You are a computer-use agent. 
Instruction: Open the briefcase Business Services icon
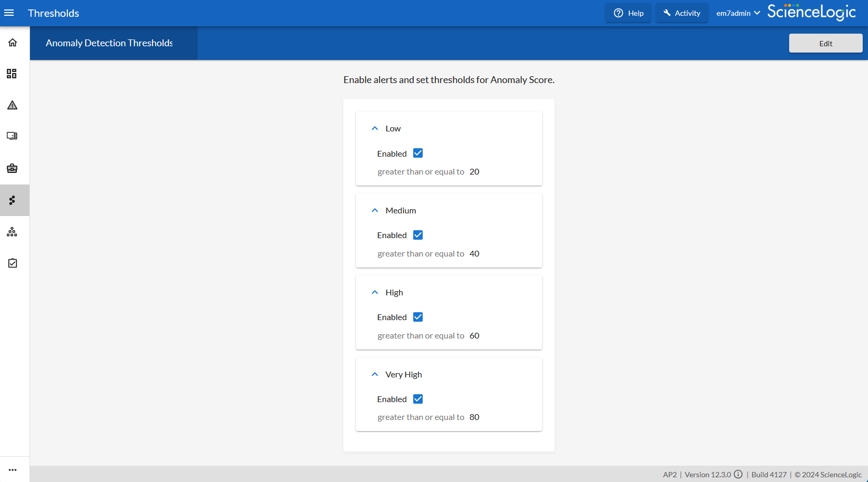pyautogui.click(x=12, y=168)
